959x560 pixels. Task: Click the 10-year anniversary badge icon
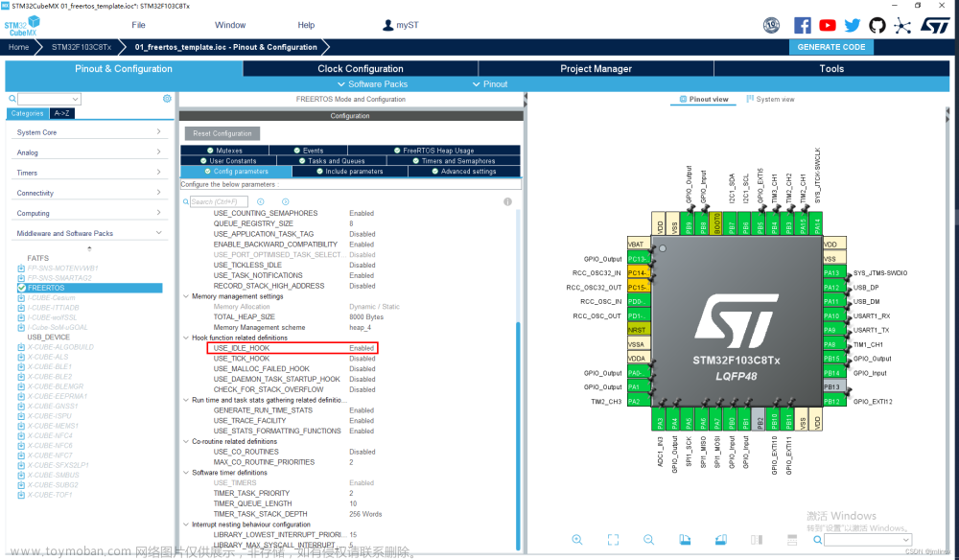[771, 25]
